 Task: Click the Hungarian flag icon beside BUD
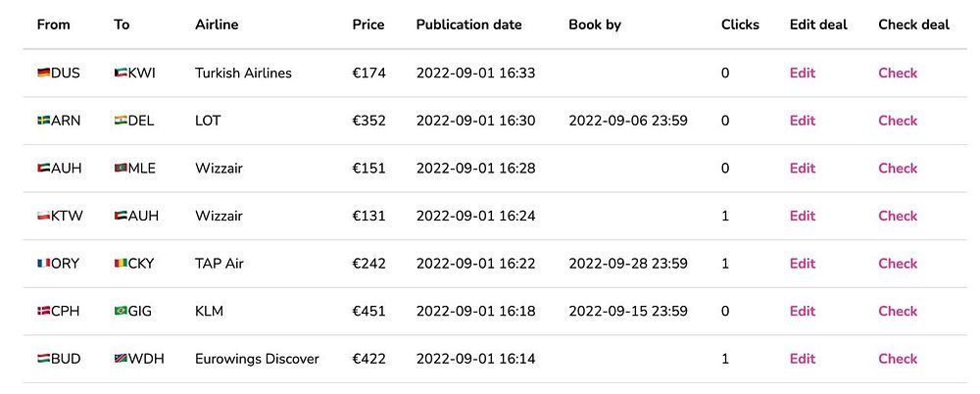point(44,359)
